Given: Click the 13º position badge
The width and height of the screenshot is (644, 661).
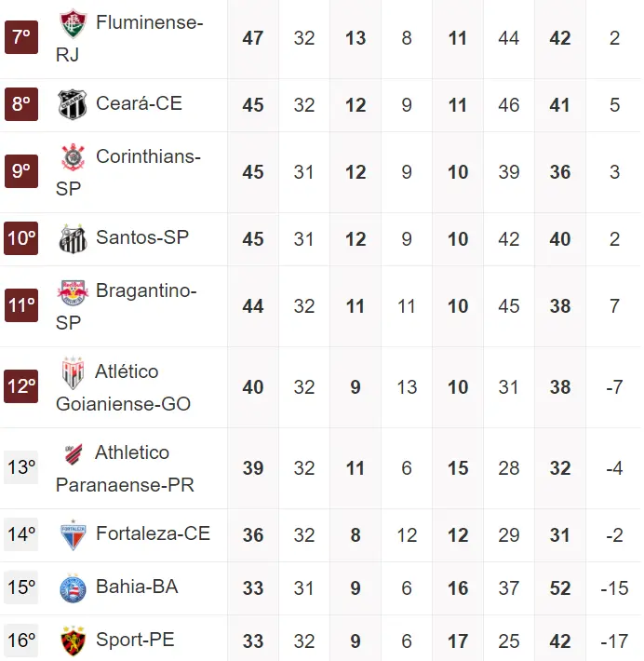Looking at the screenshot, I should (x=21, y=467).
